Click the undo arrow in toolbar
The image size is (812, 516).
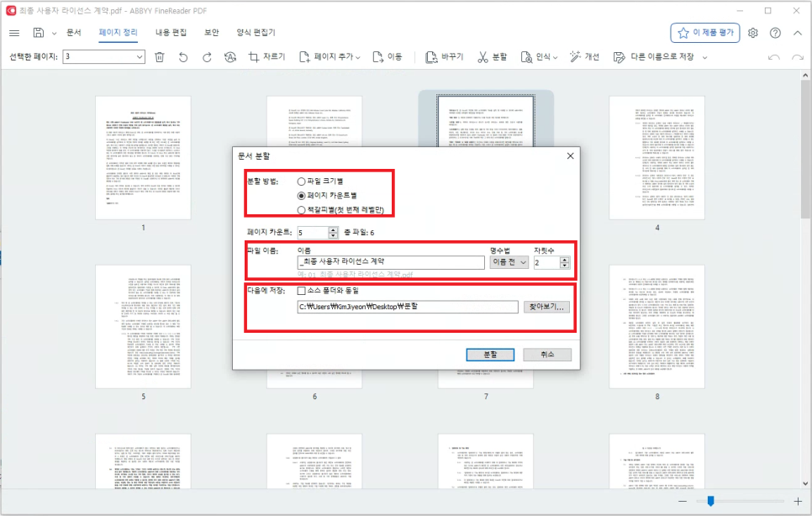773,57
